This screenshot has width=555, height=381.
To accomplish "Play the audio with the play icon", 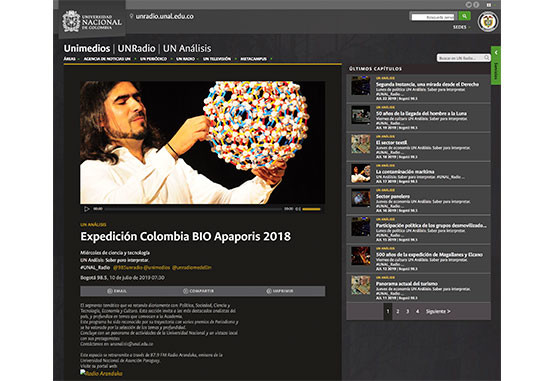I will 86,209.
